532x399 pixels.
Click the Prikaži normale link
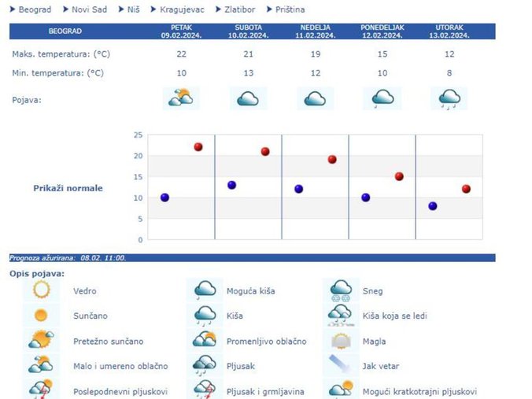(68, 188)
